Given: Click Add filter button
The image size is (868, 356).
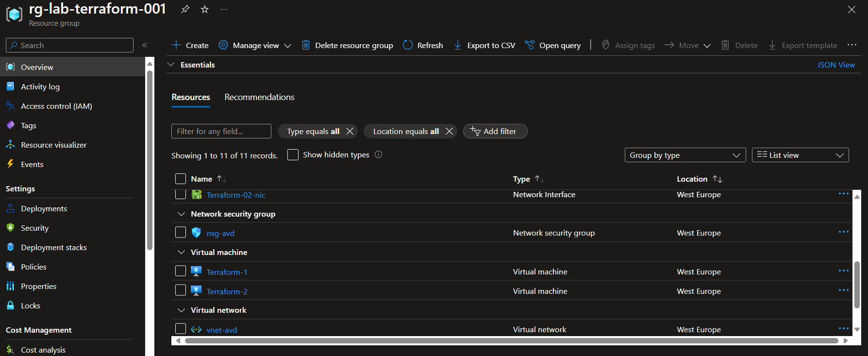Looking at the screenshot, I should pyautogui.click(x=495, y=131).
